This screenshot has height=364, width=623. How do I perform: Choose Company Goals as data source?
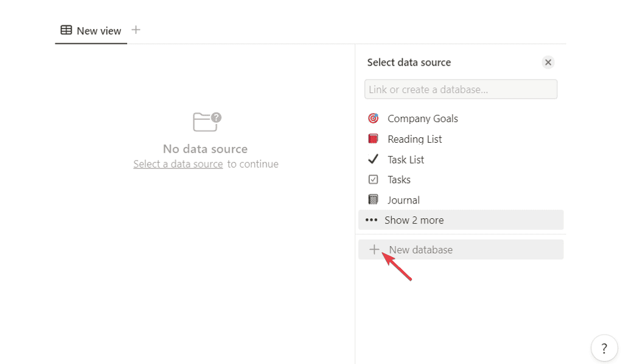(422, 118)
